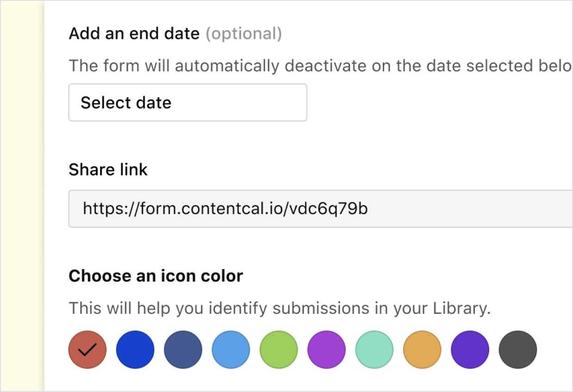573x392 pixels.
Task: Pick the muted slate blue swatch
Action: tap(183, 349)
